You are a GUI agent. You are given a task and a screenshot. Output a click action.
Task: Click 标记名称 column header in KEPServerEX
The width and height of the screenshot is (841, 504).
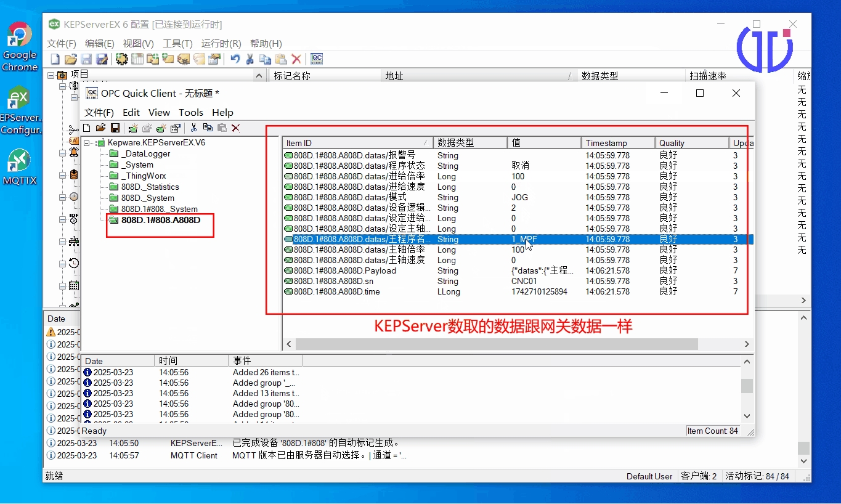pyautogui.click(x=325, y=76)
